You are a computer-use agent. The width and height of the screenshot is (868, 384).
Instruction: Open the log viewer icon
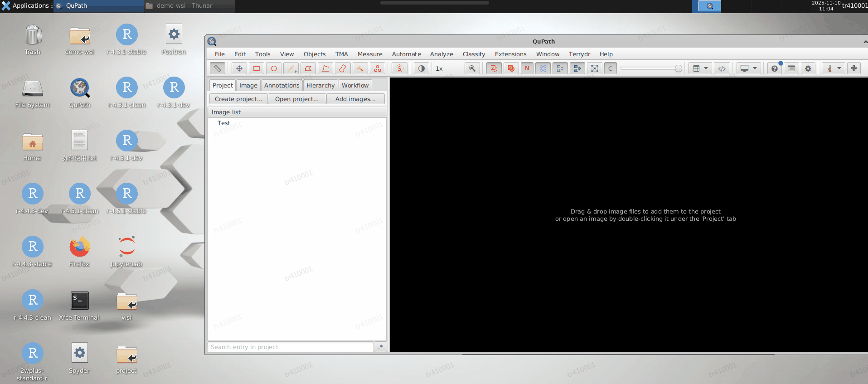(791, 68)
